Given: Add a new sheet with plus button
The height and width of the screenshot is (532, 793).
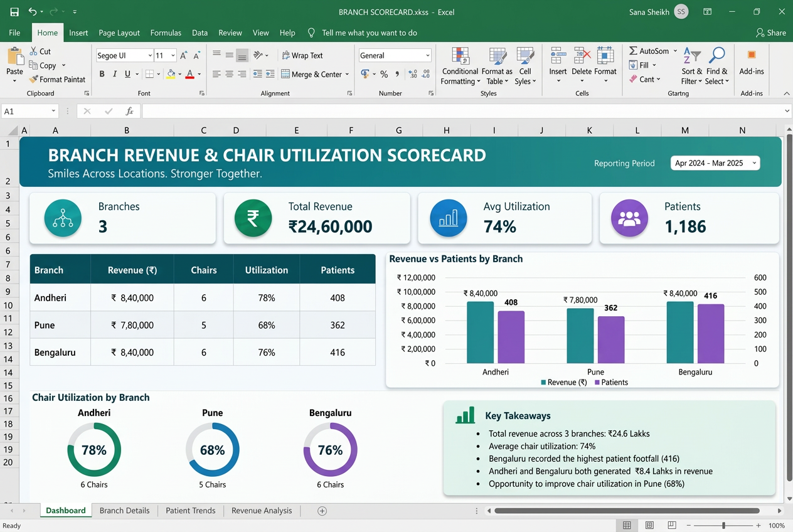Looking at the screenshot, I should pyautogui.click(x=322, y=511).
